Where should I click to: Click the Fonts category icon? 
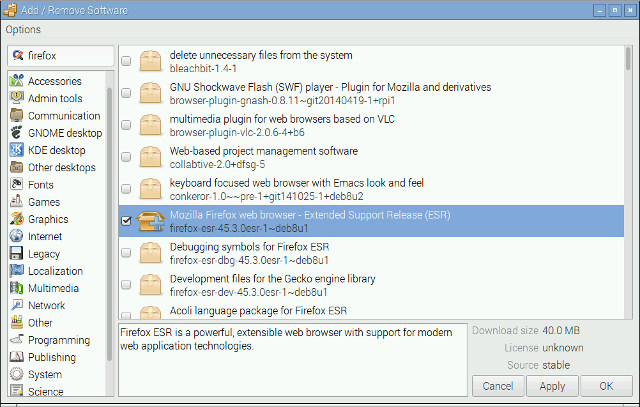tap(16, 185)
